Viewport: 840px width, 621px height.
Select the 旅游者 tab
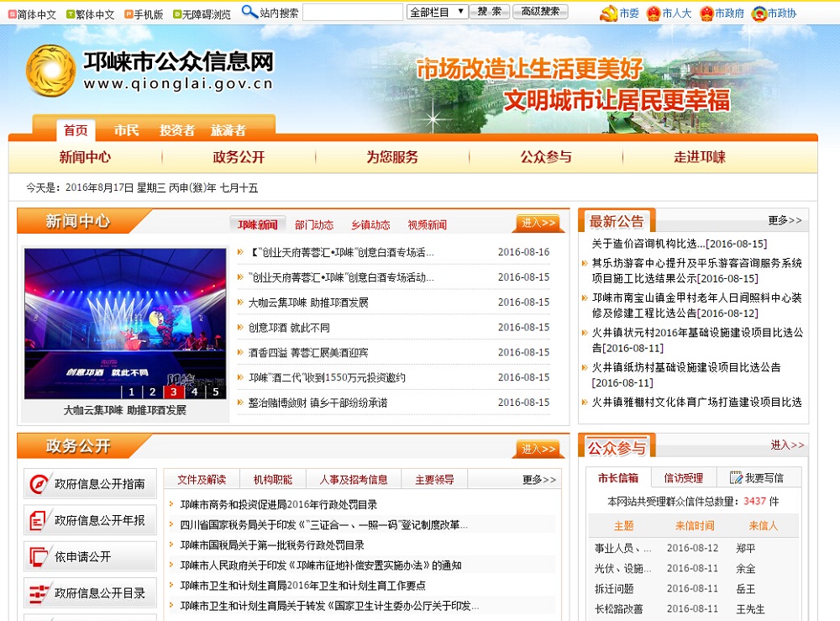point(228,130)
